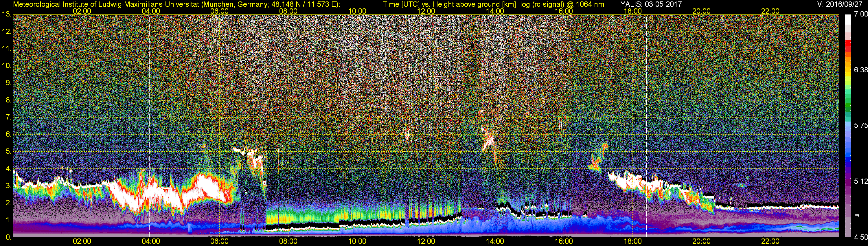This screenshot has height=246, width=868.
Task: Click the '8.' height axis label
Action: pyautogui.click(x=8, y=100)
